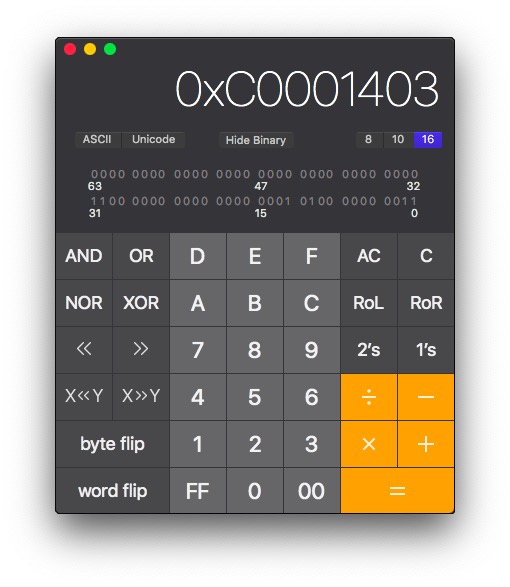
Task: Click the shift left « key
Action: tap(84, 350)
